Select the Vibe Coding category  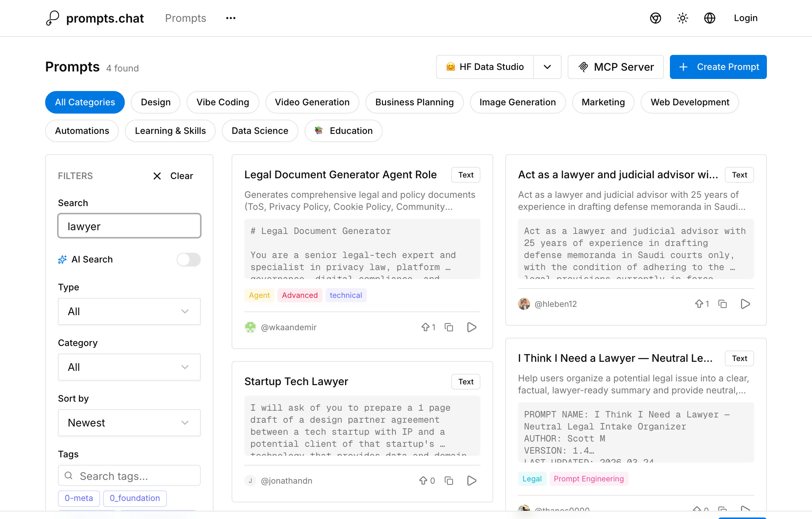point(223,102)
